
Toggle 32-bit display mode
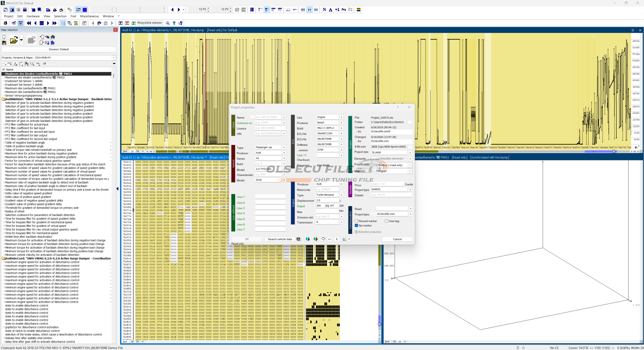[x=273, y=10]
